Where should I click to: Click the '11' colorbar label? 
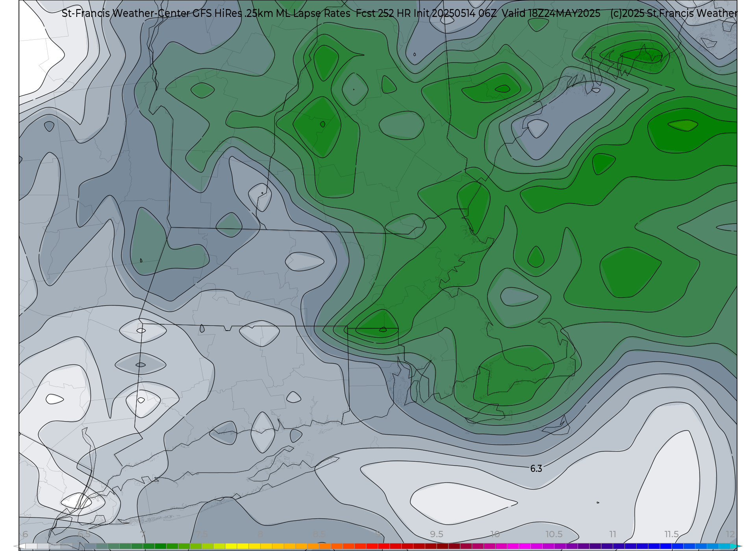[x=613, y=534]
